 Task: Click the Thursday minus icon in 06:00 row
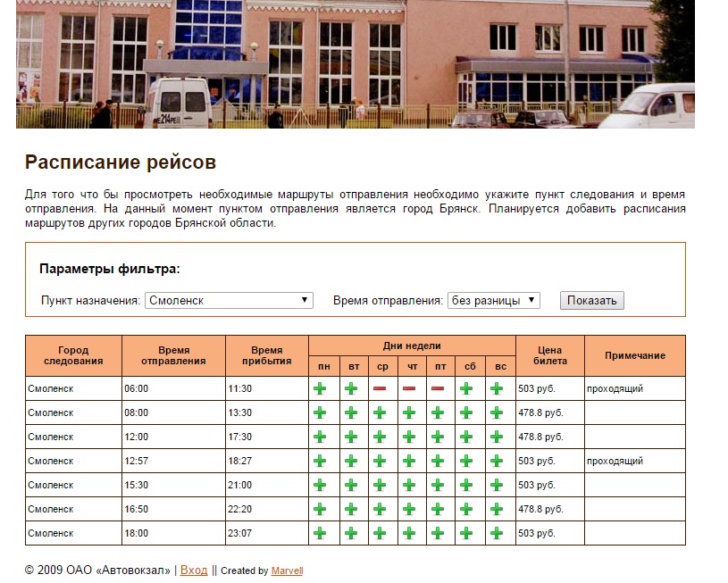click(410, 388)
